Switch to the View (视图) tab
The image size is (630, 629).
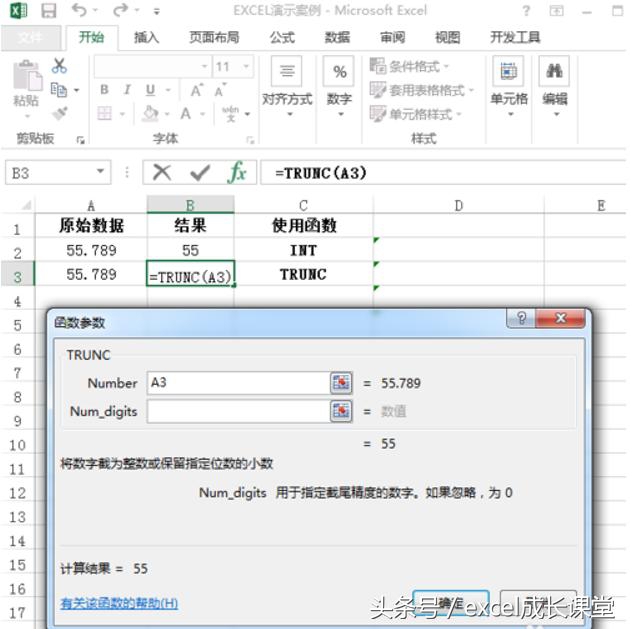click(x=448, y=38)
